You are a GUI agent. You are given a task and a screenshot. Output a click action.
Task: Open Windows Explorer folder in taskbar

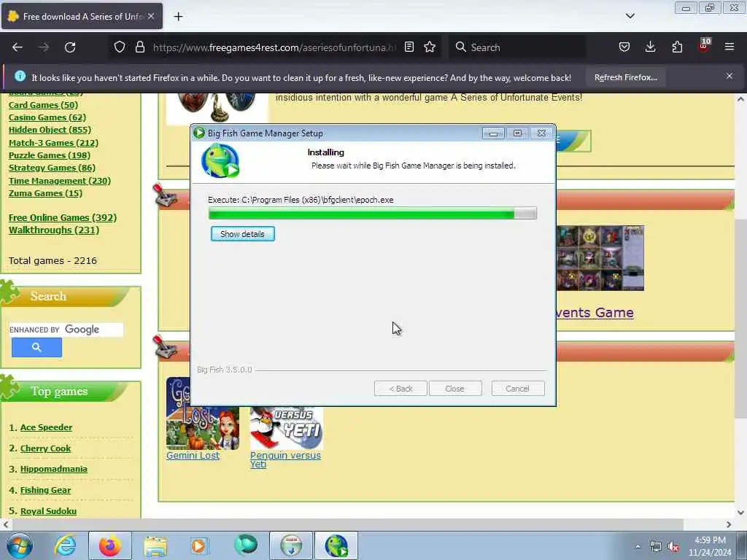pos(155,545)
